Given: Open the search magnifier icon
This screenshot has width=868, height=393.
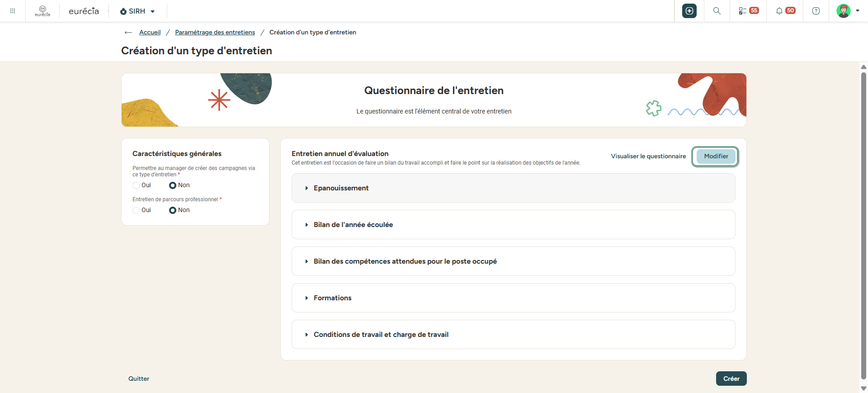Looking at the screenshot, I should 717,11.
